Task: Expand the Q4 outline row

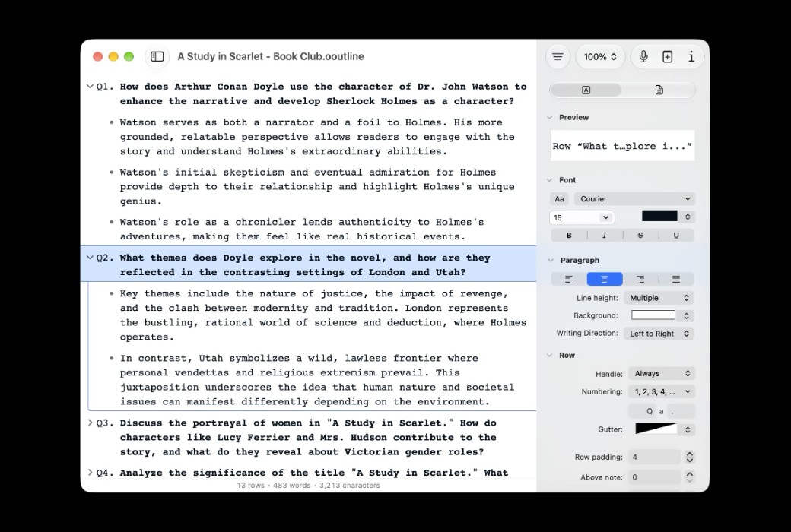Action: coord(91,473)
